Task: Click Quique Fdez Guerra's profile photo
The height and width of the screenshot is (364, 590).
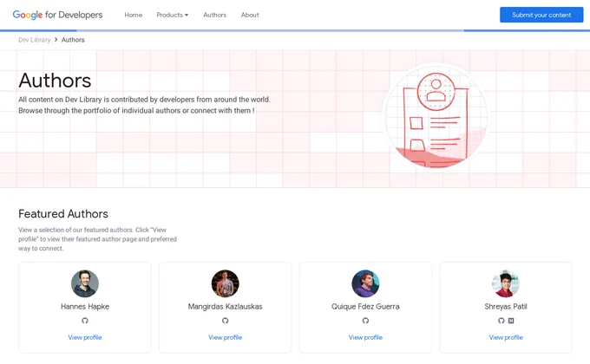Action: coord(365,283)
